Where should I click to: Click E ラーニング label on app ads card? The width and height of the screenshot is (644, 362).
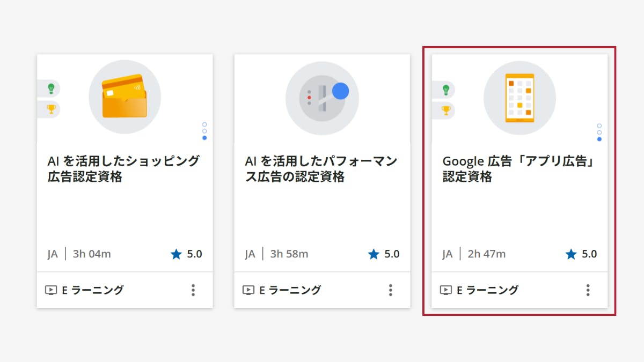(x=487, y=290)
